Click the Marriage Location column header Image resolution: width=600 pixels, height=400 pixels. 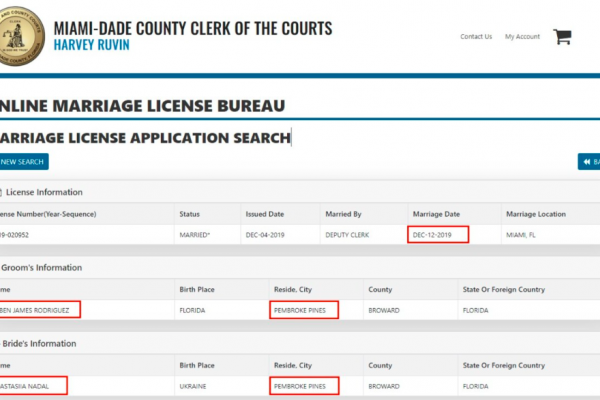536,214
